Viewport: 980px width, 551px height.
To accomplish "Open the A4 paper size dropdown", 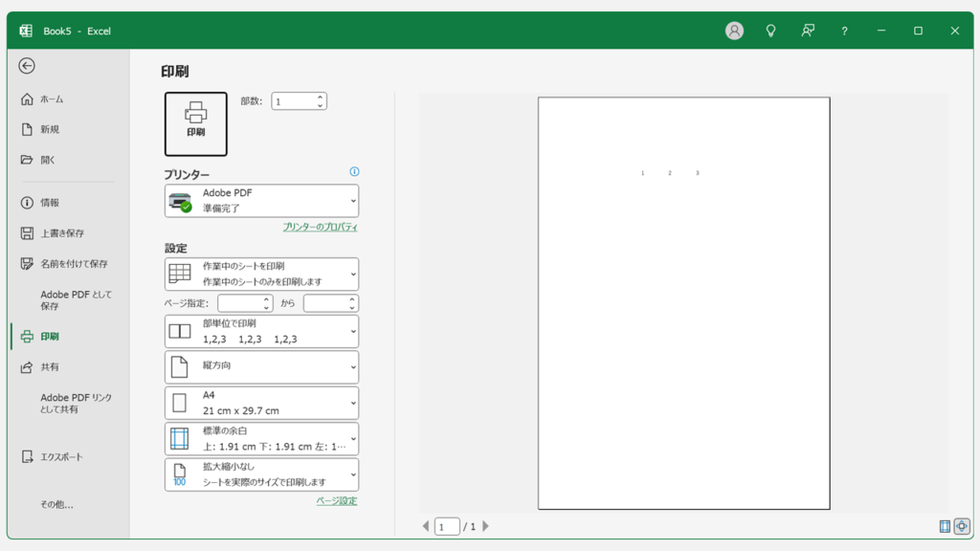I will pyautogui.click(x=261, y=403).
